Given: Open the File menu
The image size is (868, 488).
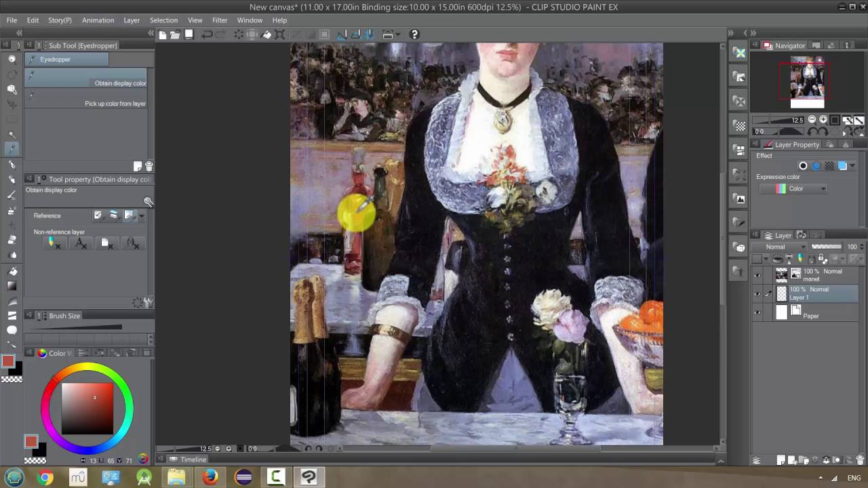Looking at the screenshot, I should 12,20.
